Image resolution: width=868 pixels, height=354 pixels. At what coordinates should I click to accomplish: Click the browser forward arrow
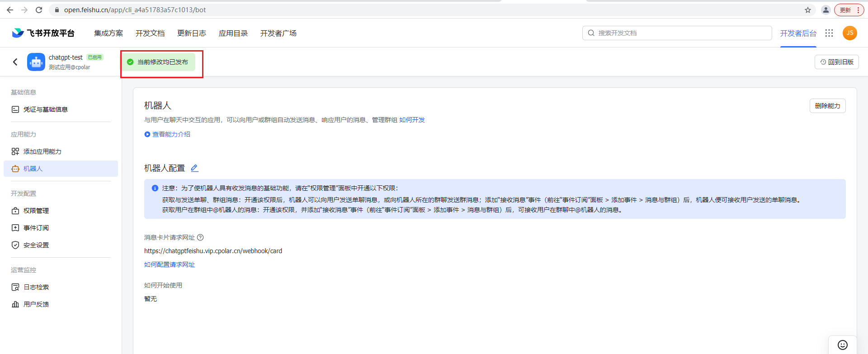click(24, 10)
